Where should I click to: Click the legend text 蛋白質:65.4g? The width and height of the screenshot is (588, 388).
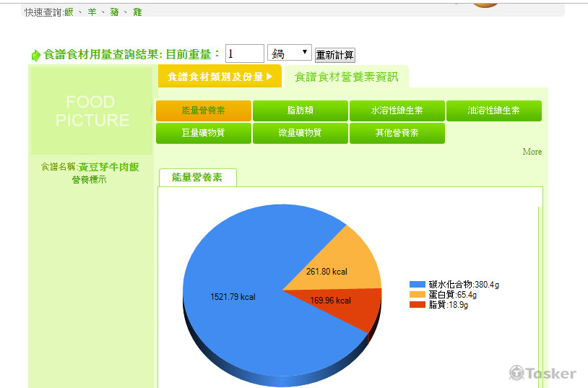point(453,295)
